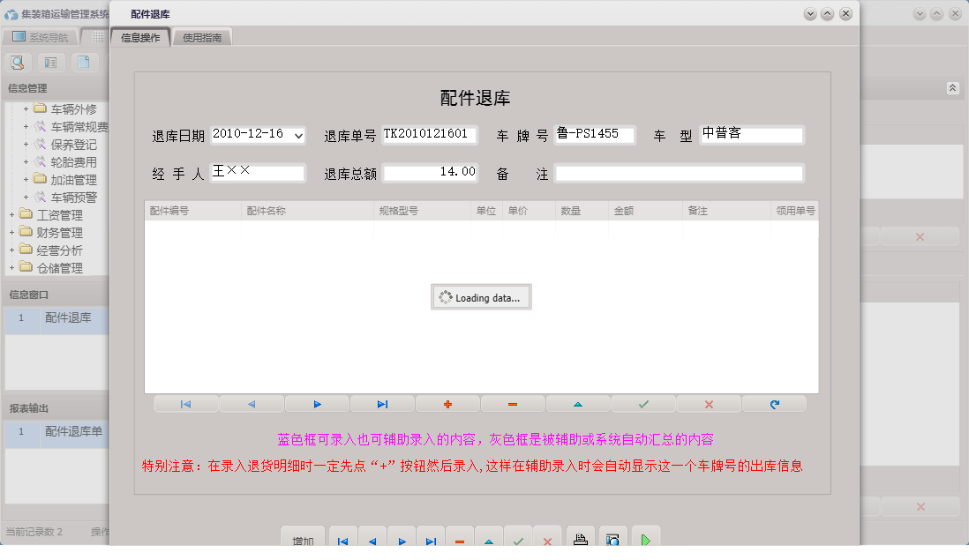Collapse the right panel with the chevron
The image size is (969, 560).
[952, 88]
